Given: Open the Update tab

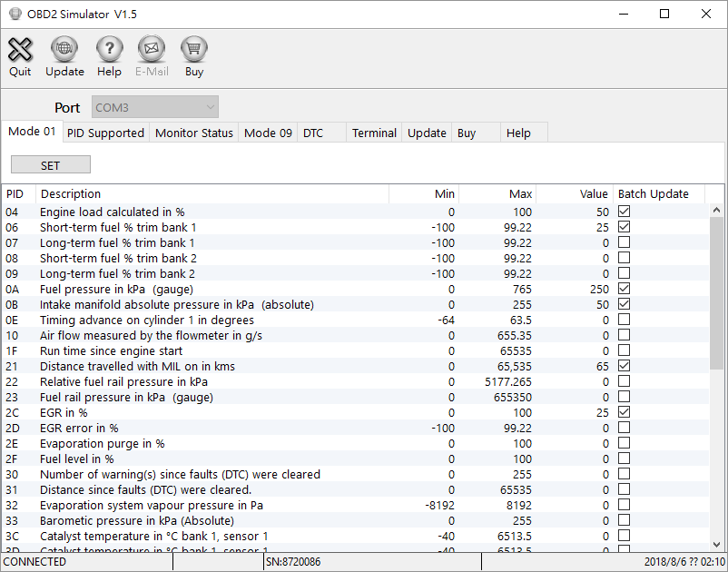Looking at the screenshot, I should 427,133.
